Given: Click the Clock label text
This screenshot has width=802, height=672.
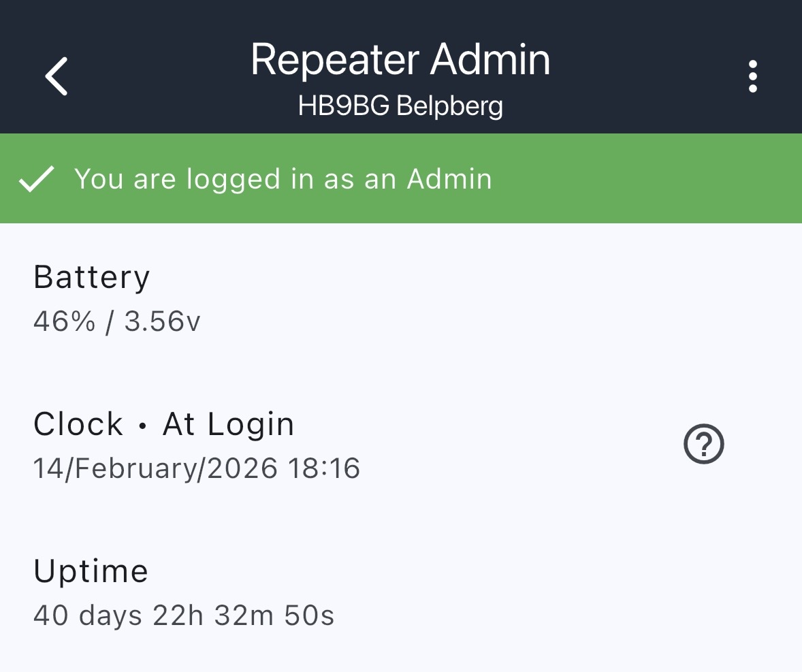Looking at the screenshot, I should [78, 424].
